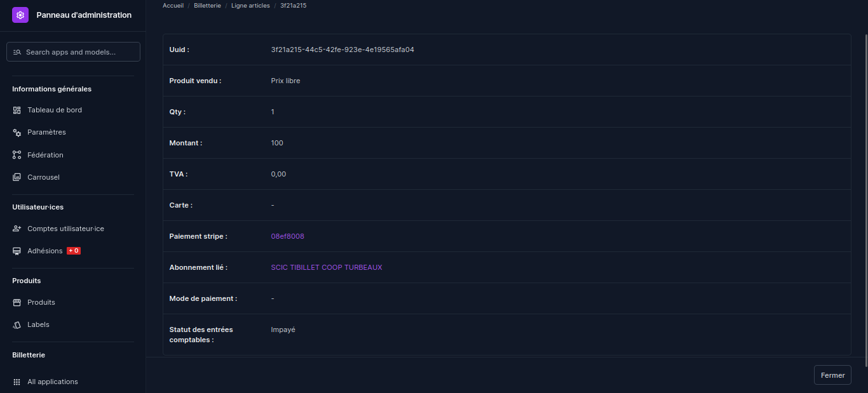868x393 pixels.
Task: Open Ligne articles breadcrumb link
Action: pos(250,5)
